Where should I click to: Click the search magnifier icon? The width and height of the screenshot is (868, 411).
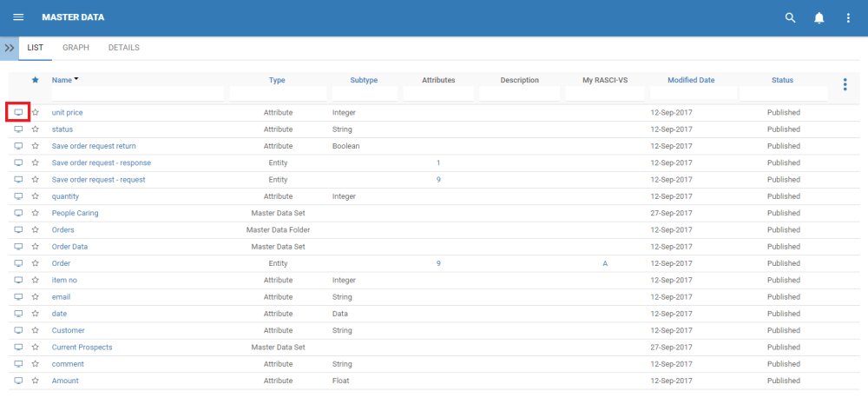791,17
